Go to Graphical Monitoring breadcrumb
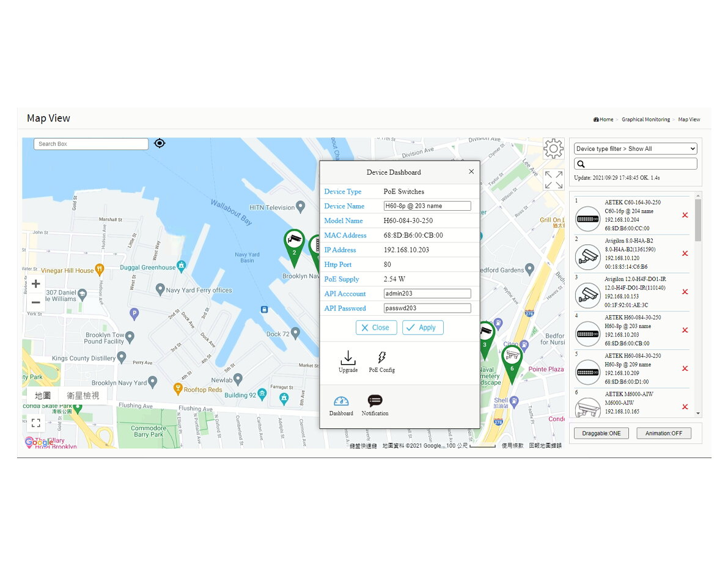Viewport: 728px width, 565px height. coord(645,120)
